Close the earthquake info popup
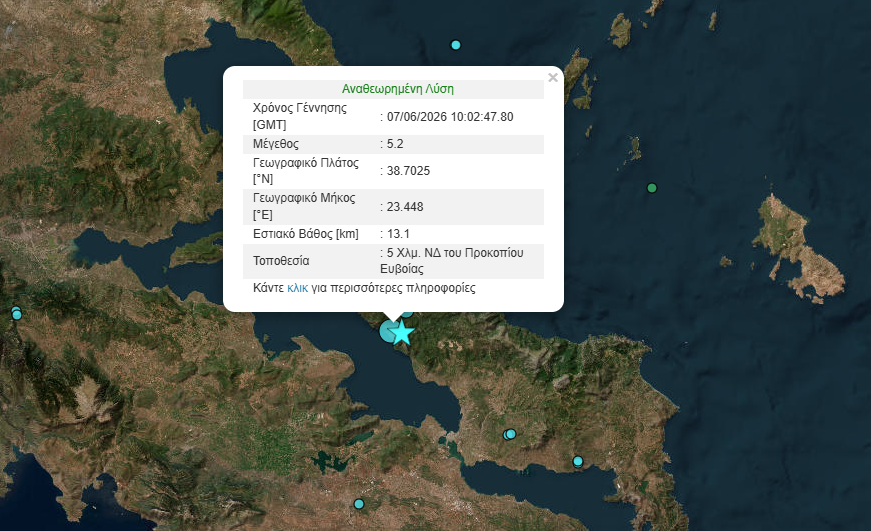The image size is (871, 531). click(x=552, y=78)
